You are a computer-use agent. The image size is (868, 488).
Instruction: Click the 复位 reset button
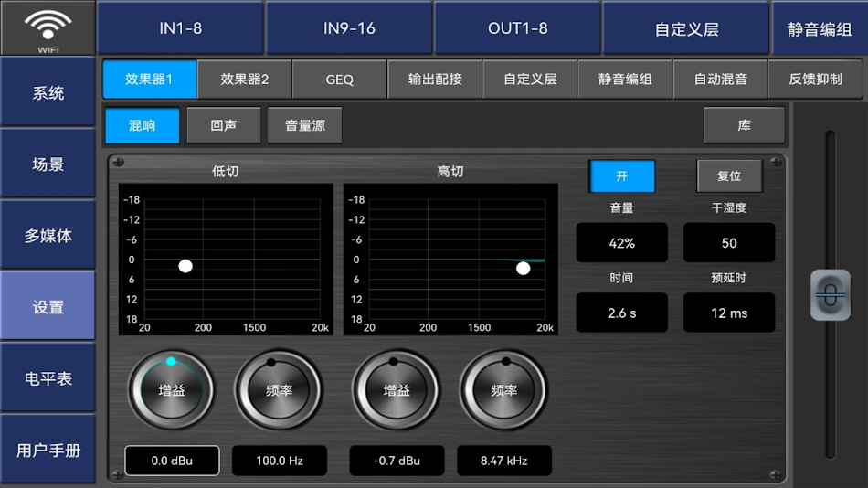tap(729, 176)
